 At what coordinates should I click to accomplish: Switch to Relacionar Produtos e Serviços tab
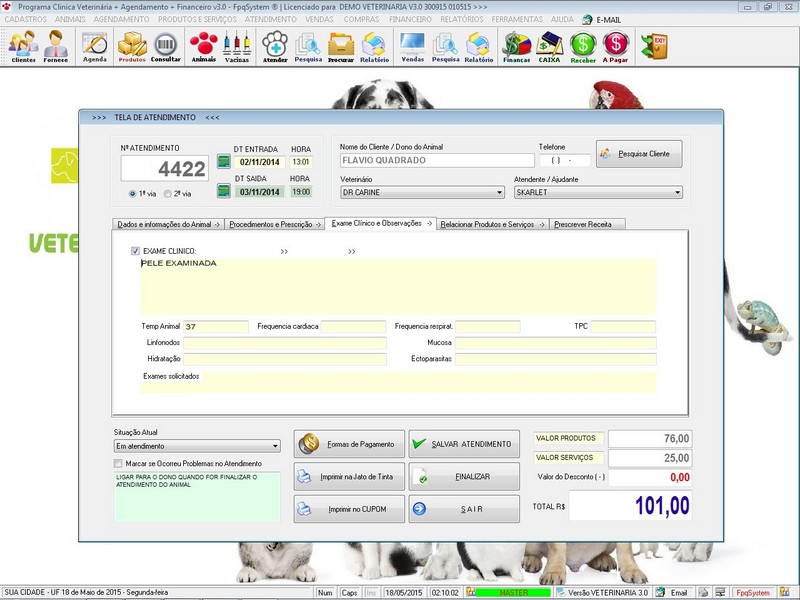click(x=492, y=224)
